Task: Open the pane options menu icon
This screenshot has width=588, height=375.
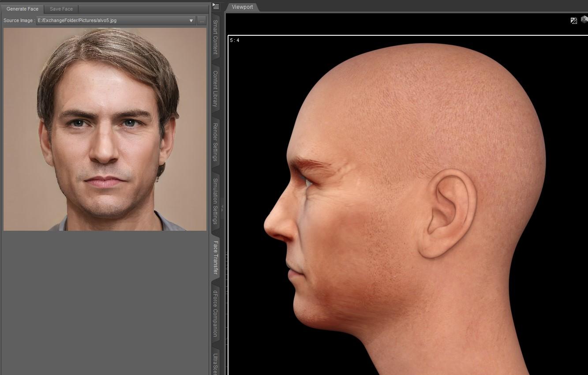Action: point(216,6)
